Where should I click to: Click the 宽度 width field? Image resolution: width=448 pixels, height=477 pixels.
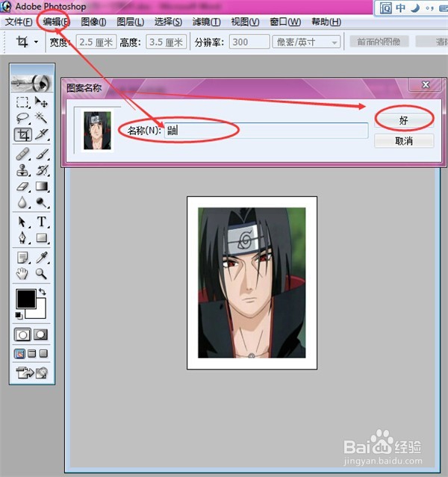(x=96, y=42)
